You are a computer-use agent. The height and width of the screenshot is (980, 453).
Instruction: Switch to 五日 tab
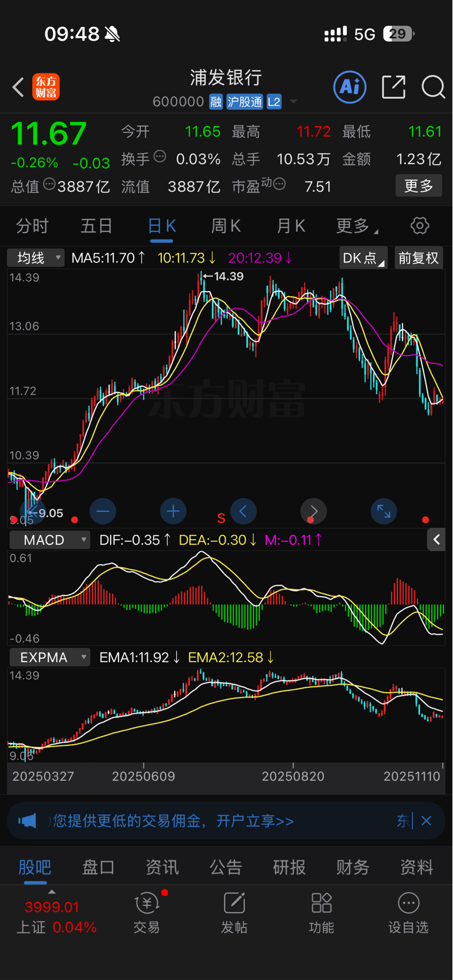pos(97,225)
